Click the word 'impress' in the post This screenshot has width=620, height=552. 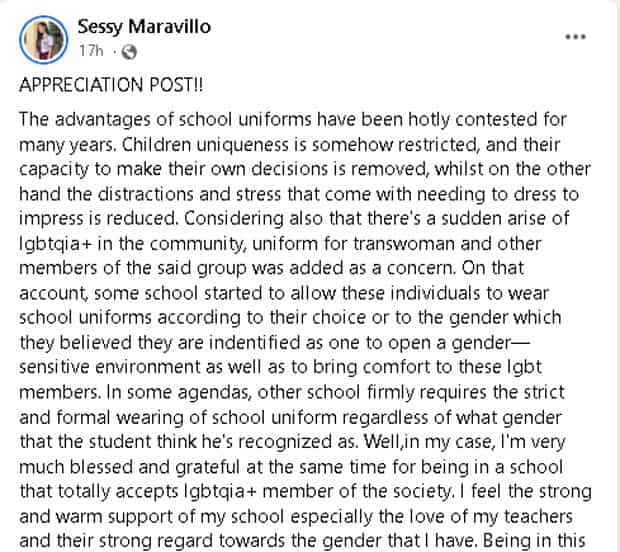tap(51, 219)
